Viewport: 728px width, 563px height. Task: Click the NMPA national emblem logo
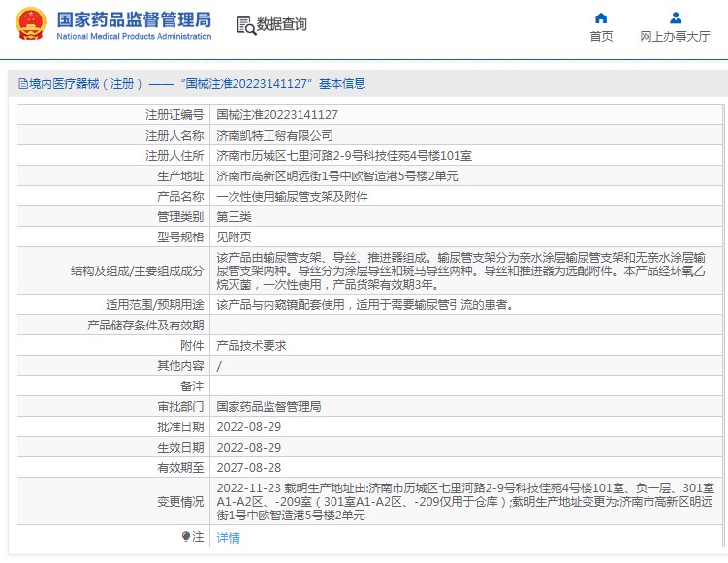(28, 26)
